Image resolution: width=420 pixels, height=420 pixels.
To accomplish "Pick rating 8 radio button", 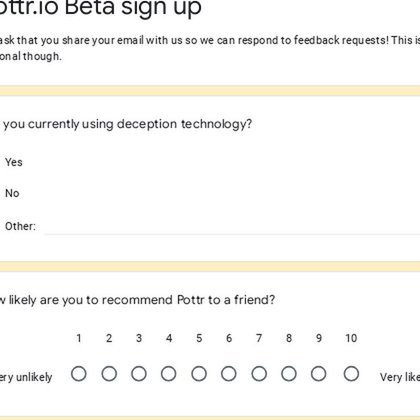I will pyautogui.click(x=289, y=374).
